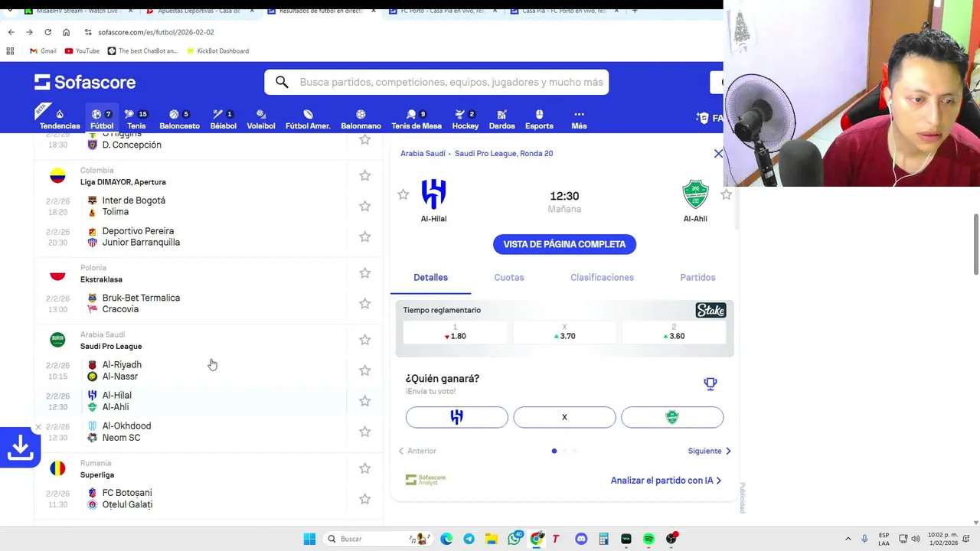Select the 1.80 home win odds
Viewport: 980px width, 551px height.
[x=455, y=332]
